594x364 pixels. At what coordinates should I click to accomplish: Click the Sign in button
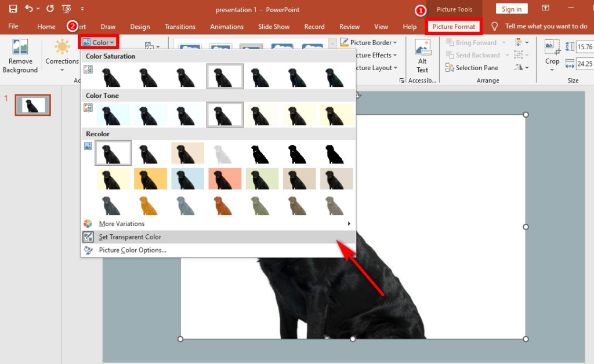(511, 9)
